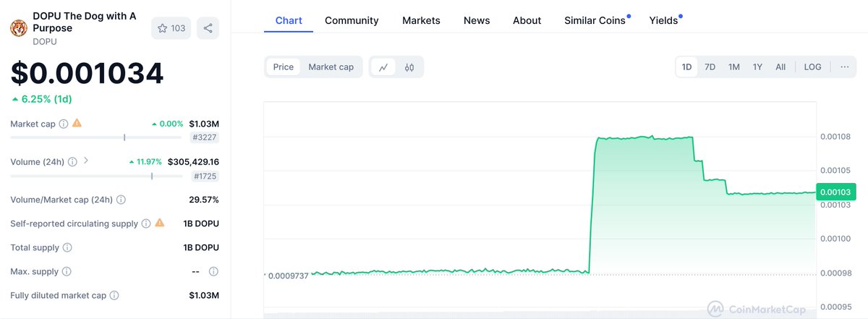This screenshot has width=868, height=319.
Task: Show Market cap info tooltip icon
Action: (64, 124)
